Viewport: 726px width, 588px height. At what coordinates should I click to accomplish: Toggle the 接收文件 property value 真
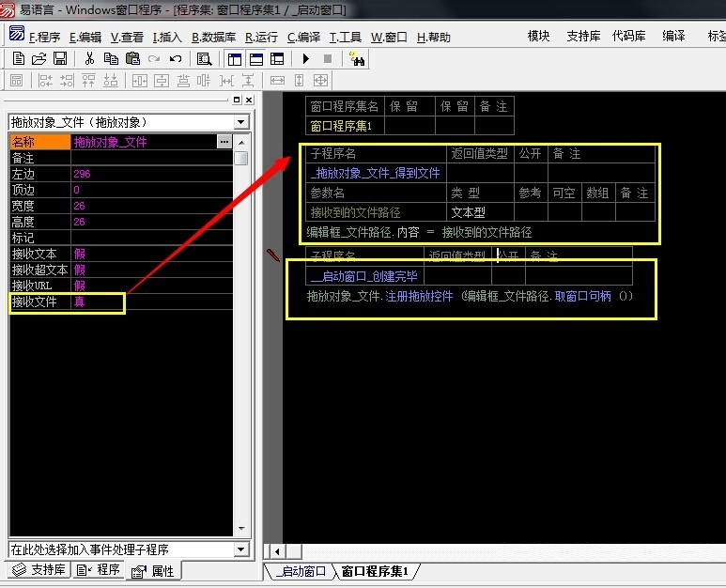pyautogui.click(x=97, y=302)
